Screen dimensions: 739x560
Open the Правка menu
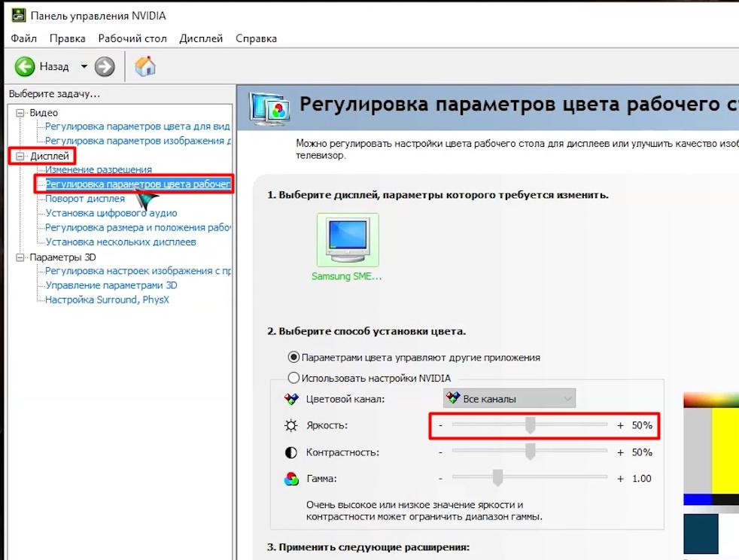pyautogui.click(x=68, y=38)
